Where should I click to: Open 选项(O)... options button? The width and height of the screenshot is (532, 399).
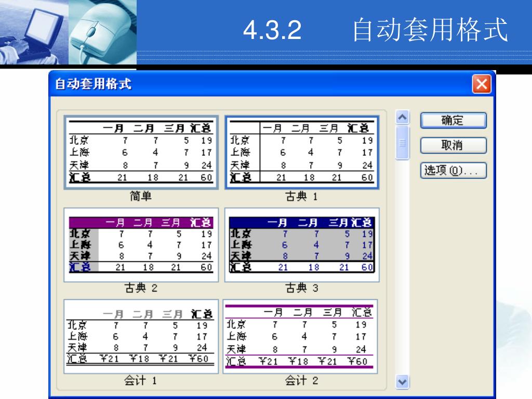(453, 170)
